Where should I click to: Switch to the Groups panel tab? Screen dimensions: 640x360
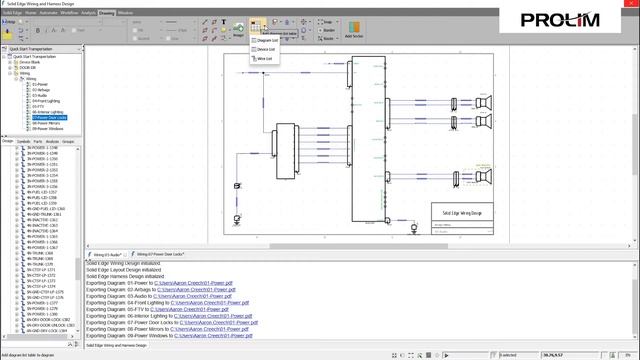coord(68,142)
